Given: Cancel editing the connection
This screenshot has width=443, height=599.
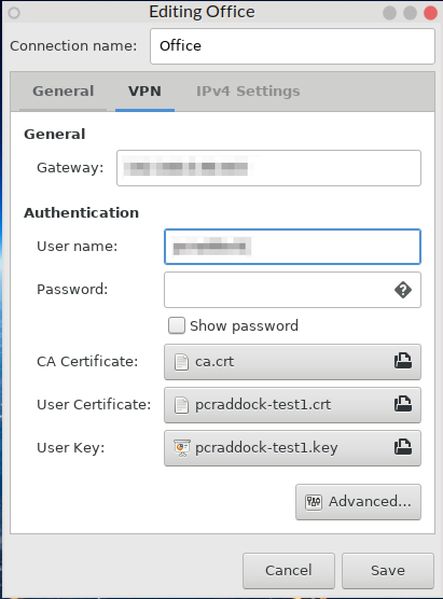Looking at the screenshot, I should point(288,571).
